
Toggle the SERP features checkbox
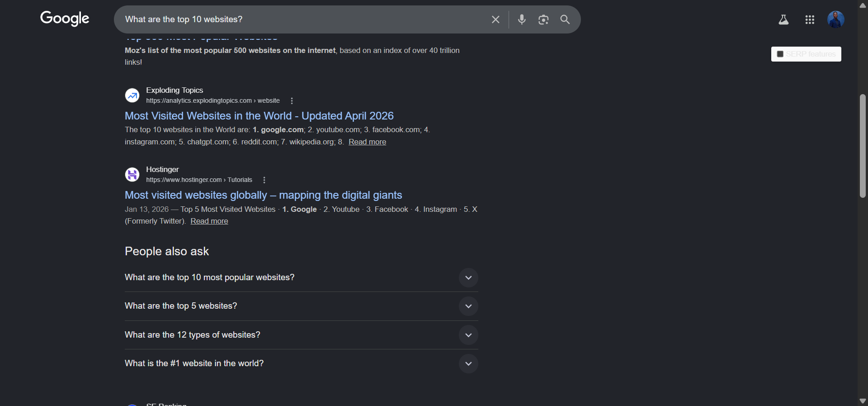(x=780, y=54)
